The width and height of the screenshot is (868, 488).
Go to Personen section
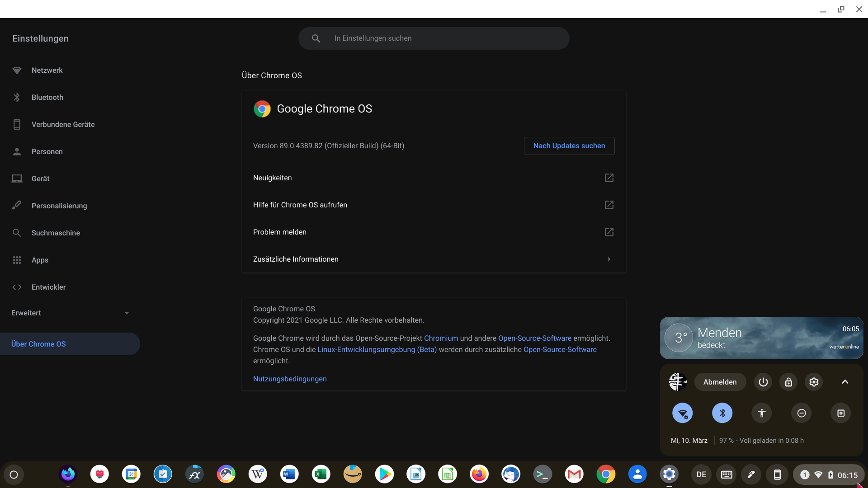tap(70, 152)
